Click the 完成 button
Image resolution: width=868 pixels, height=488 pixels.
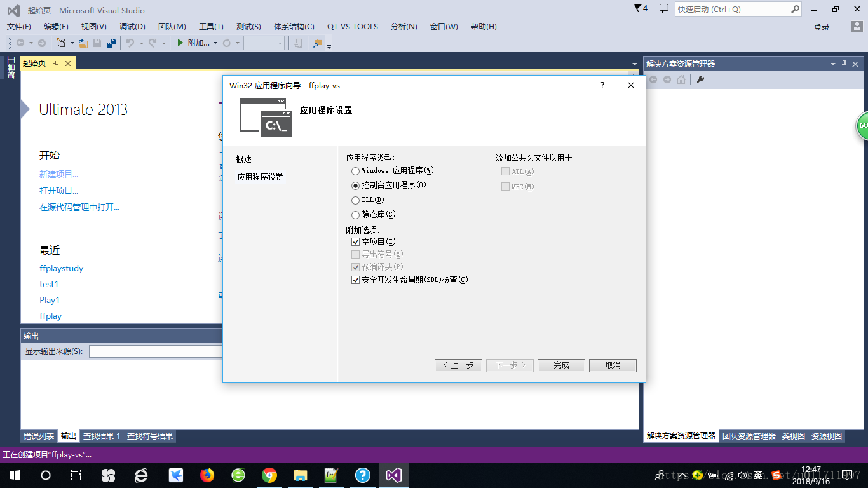click(561, 365)
